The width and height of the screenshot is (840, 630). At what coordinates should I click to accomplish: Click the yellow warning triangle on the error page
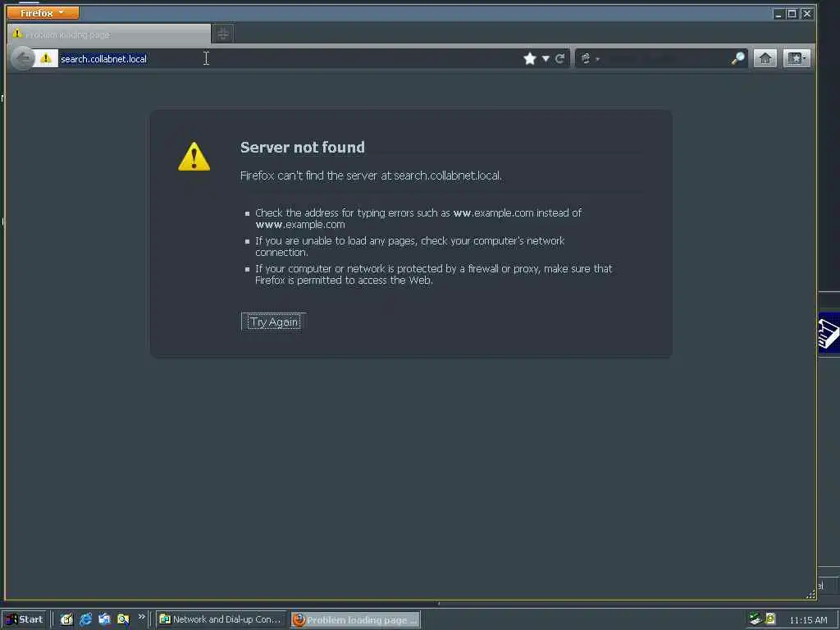point(194,157)
